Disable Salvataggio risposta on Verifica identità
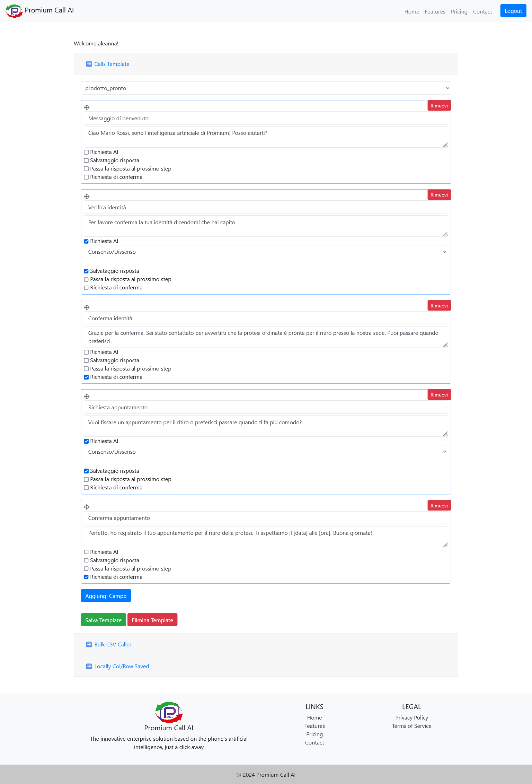The image size is (532, 784). [86, 271]
